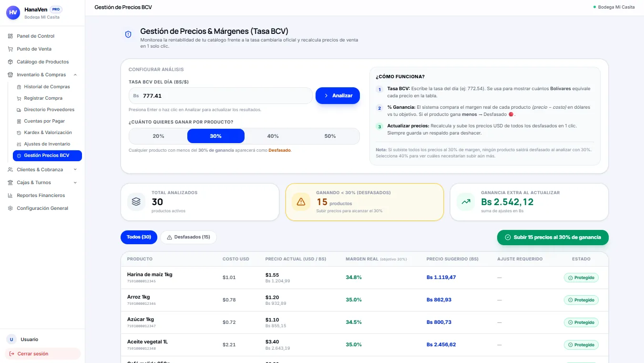The width and height of the screenshot is (644, 363).
Task: Click the Panel de Control grid icon
Action: point(10,36)
